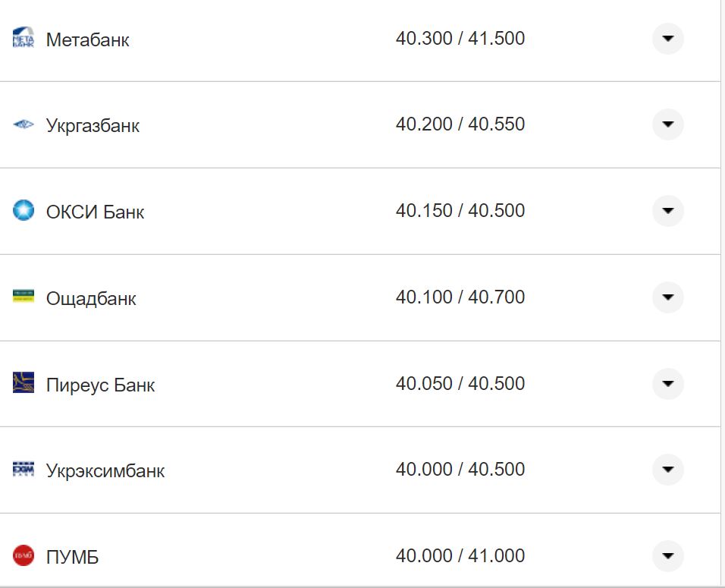Expand the Укргазбанк row arrow
The height and width of the screenshot is (588, 725).
click(x=667, y=124)
